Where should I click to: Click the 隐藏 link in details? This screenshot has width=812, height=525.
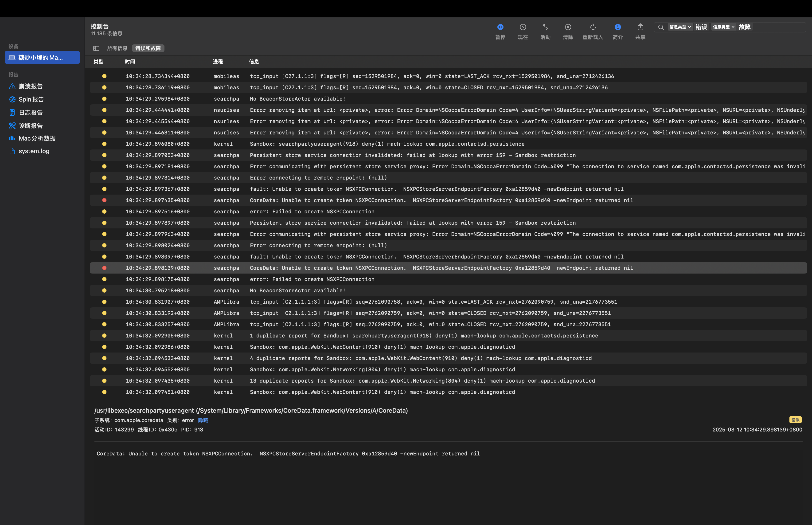tap(203, 420)
